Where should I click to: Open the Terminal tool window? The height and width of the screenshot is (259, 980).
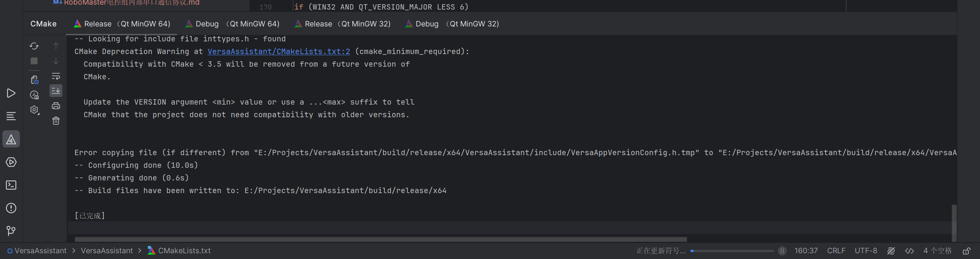pyautogui.click(x=11, y=185)
